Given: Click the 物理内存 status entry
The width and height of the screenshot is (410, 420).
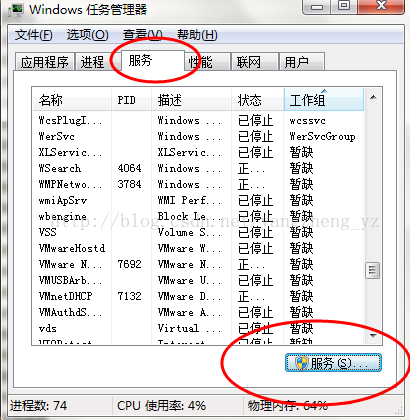Looking at the screenshot, I should point(288,406).
